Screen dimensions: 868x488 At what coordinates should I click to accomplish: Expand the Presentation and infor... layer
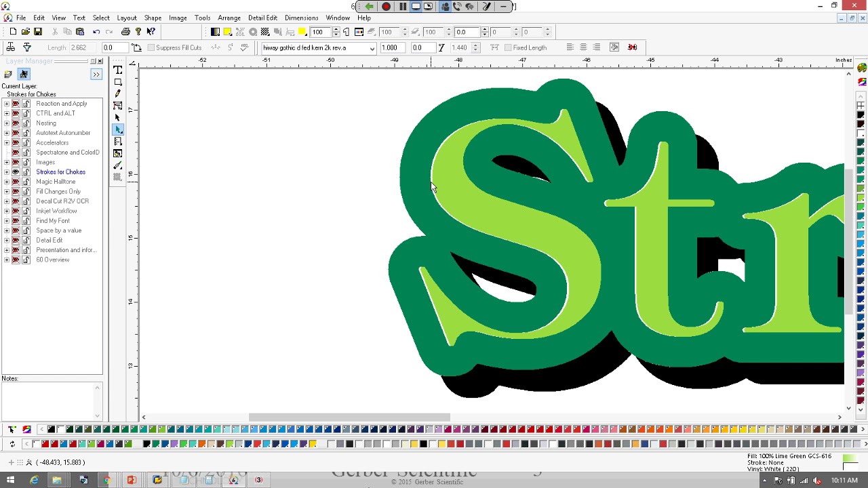coord(7,250)
